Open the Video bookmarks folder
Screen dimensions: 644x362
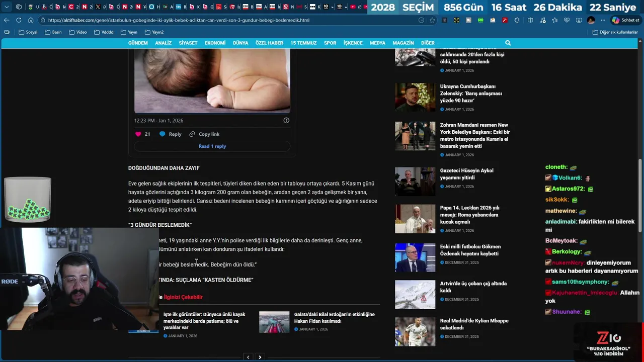pos(77,32)
